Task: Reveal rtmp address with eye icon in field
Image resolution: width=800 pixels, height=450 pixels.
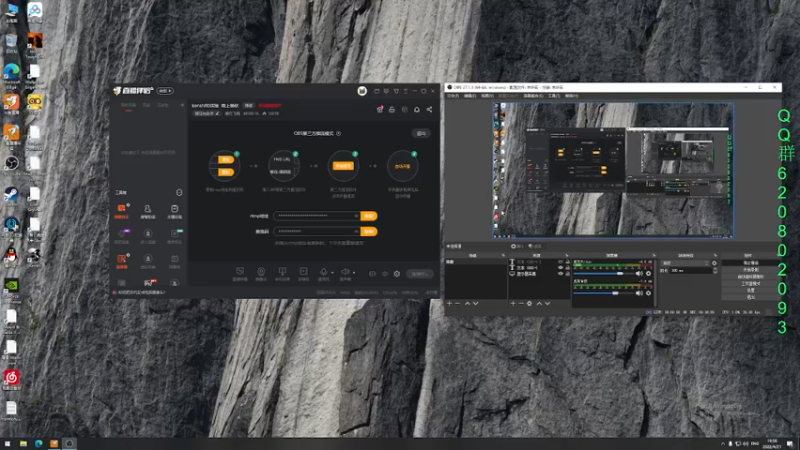Action: point(356,216)
